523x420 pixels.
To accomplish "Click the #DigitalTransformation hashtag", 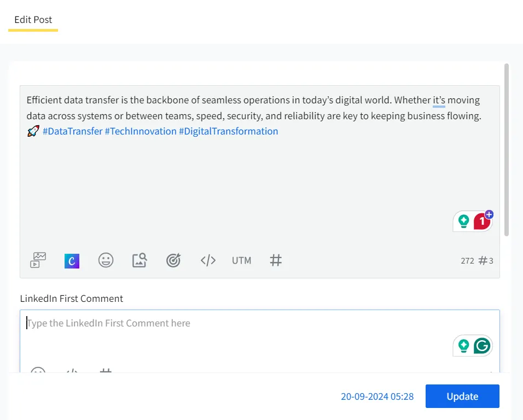I will tap(228, 131).
